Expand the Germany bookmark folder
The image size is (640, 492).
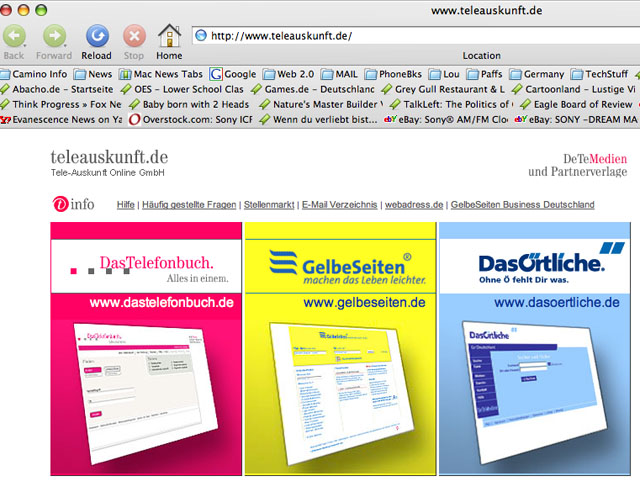pyautogui.click(x=537, y=74)
